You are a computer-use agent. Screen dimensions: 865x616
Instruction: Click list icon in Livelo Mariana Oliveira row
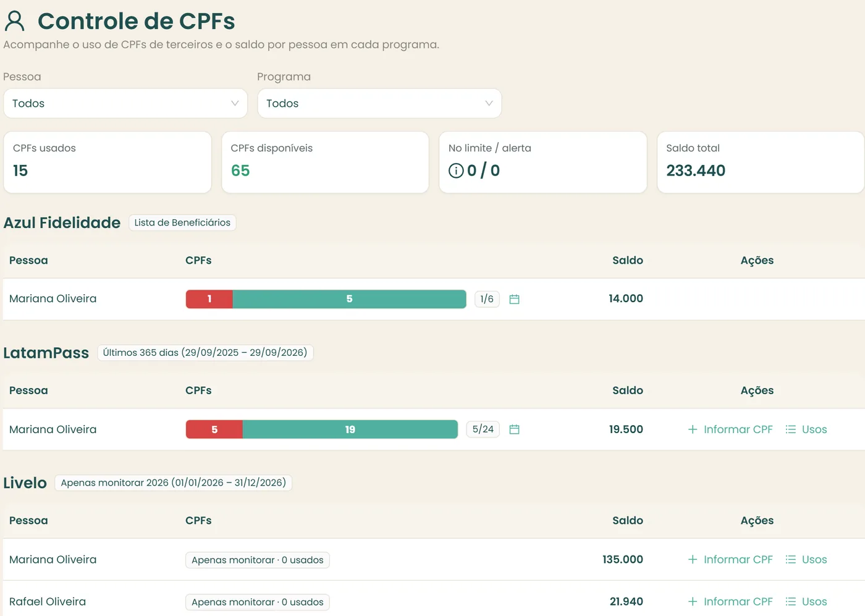coord(791,559)
